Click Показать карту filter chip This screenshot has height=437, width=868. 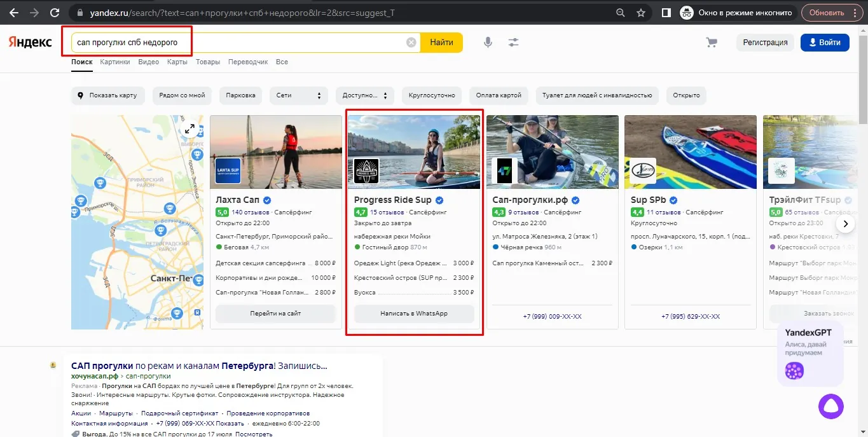(108, 95)
